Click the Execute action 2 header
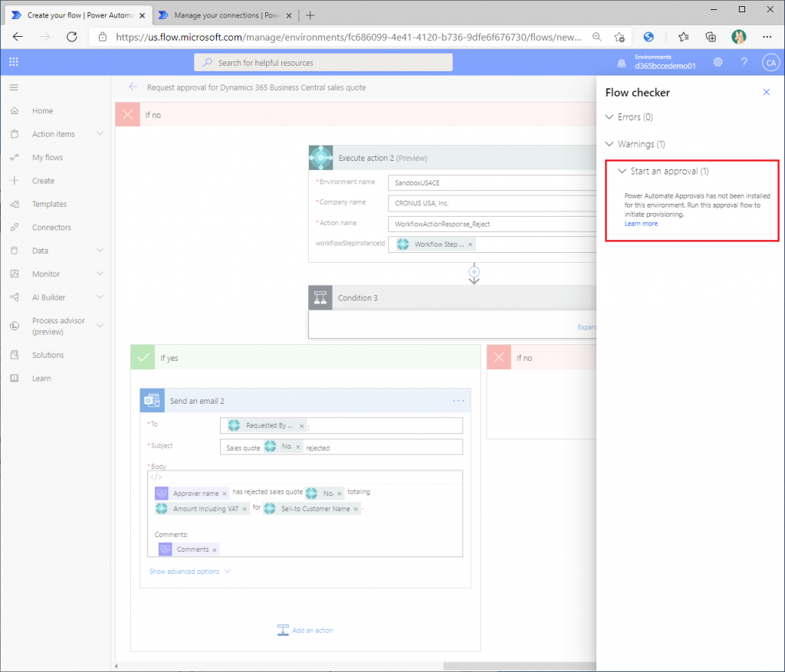Screen dimensions: 785x672 click(452, 158)
